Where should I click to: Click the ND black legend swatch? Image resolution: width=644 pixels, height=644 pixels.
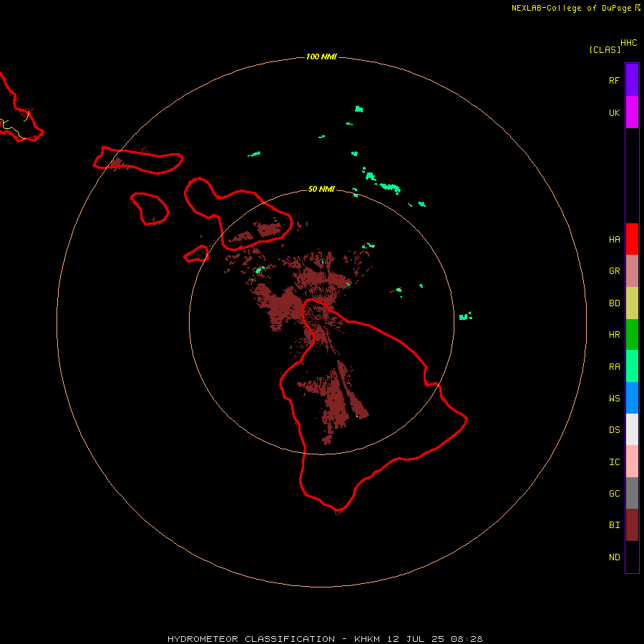tap(632, 557)
